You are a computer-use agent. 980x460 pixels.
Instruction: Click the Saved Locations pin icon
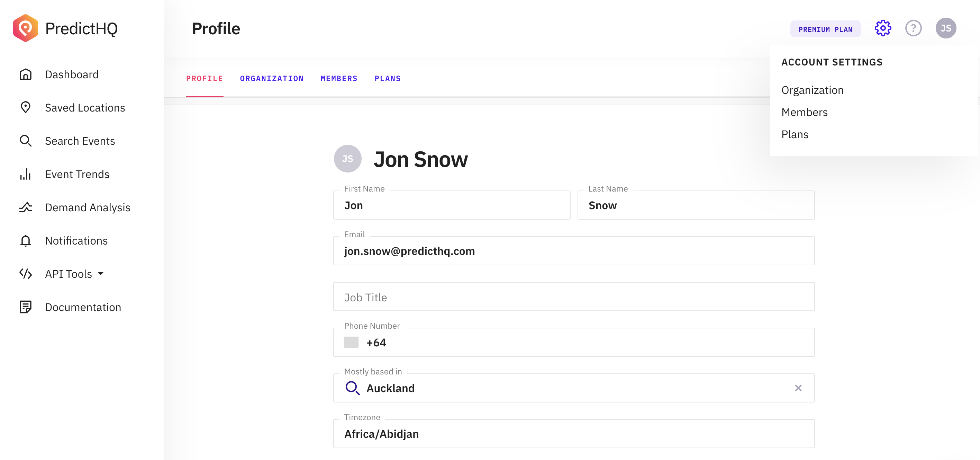click(x=26, y=108)
